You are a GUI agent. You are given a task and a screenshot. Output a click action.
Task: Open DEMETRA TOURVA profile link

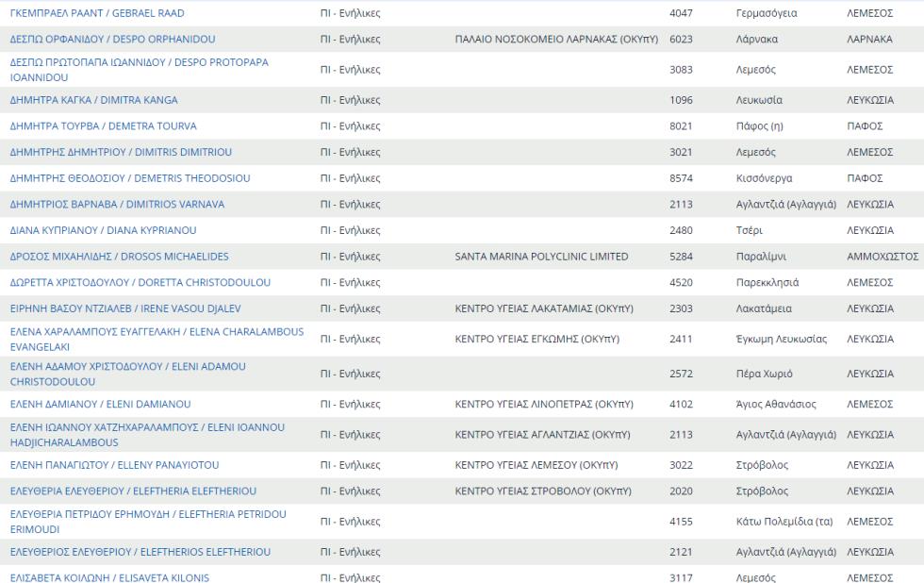pos(103,126)
